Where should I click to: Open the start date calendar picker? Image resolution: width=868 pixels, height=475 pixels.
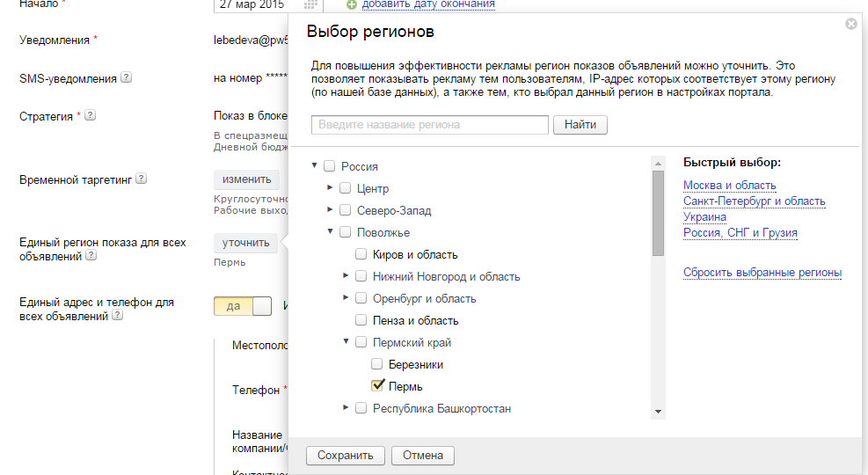(x=310, y=5)
